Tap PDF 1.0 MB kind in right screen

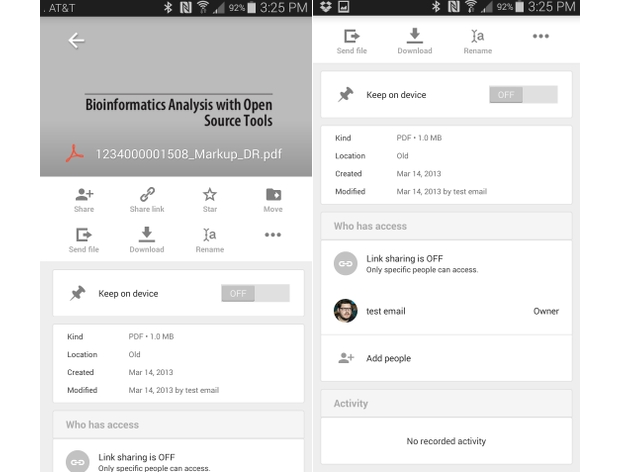[x=419, y=138]
